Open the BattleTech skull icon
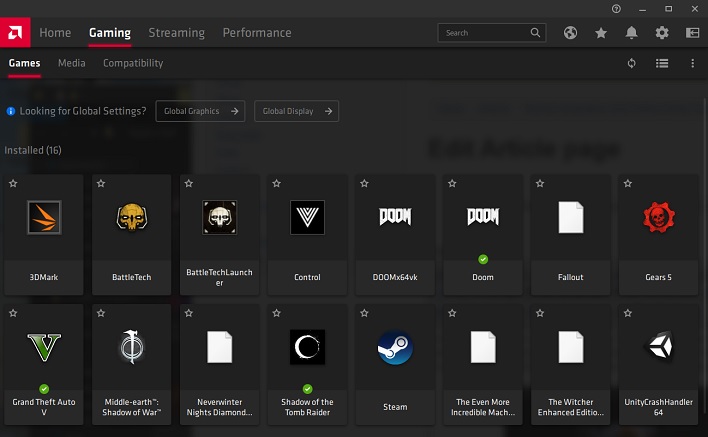This screenshot has height=437, width=708. (x=132, y=217)
